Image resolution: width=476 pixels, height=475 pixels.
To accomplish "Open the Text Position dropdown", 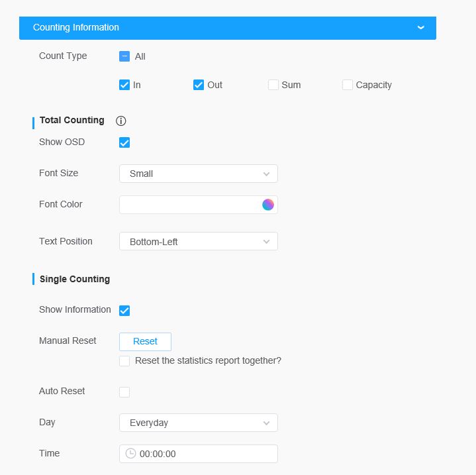I will pyautogui.click(x=199, y=242).
